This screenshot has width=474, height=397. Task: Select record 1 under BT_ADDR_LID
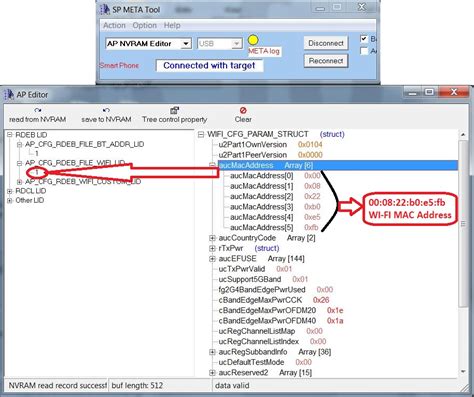(37, 154)
